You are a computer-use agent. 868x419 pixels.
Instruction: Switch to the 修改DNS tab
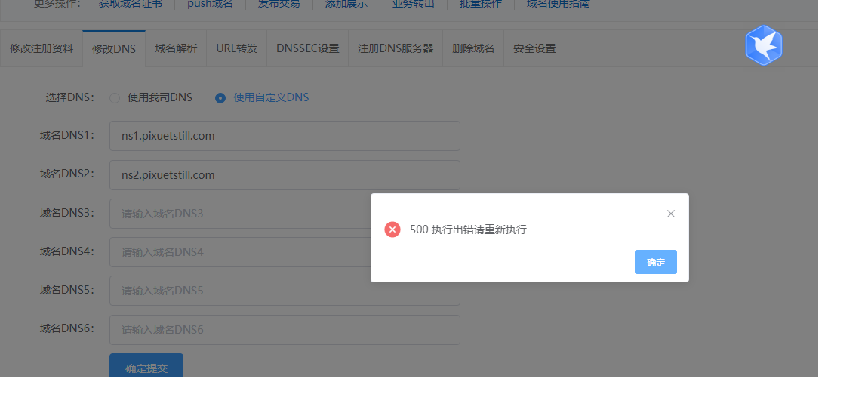tap(114, 48)
